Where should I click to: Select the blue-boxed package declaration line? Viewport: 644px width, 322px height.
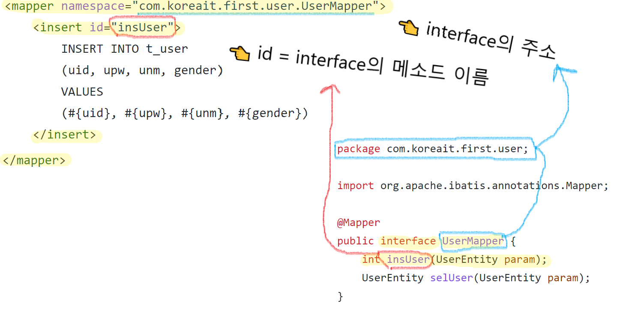click(x=434, y=148)
